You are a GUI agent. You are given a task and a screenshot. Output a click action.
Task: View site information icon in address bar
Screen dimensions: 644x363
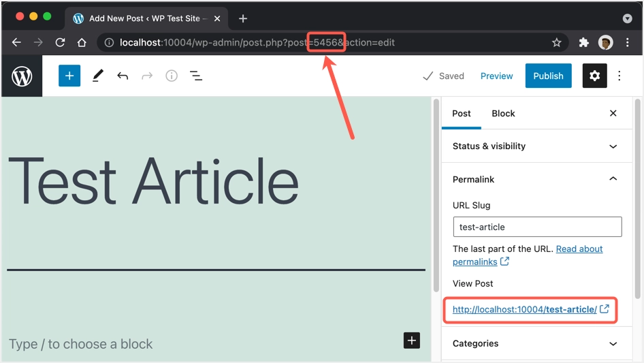[109, 42]
